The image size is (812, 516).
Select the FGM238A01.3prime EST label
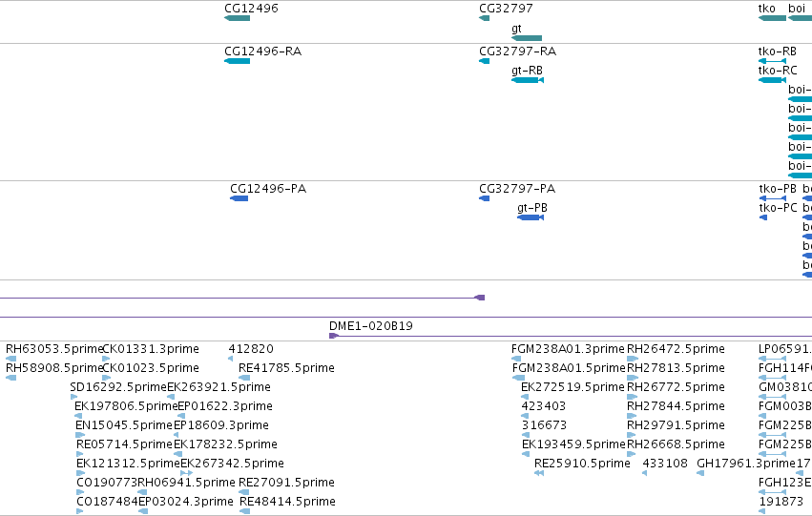pyautogui.click(x=568, y=349)
